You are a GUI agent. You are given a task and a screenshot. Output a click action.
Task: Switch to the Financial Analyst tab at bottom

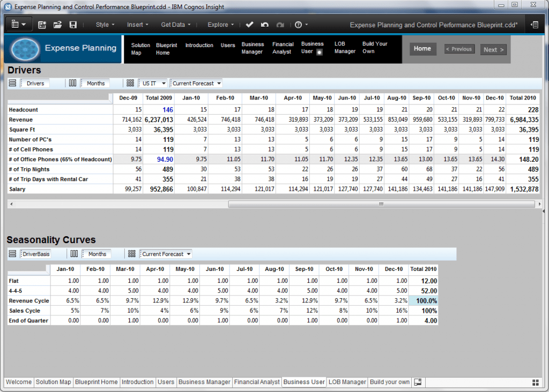click(x=257, y=382)
